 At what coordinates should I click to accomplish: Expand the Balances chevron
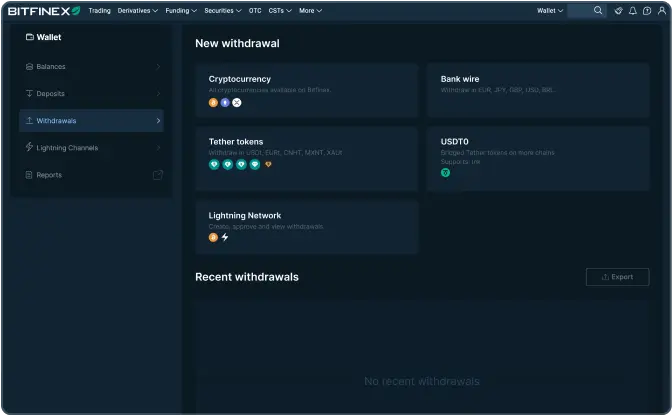coord(158,66)
